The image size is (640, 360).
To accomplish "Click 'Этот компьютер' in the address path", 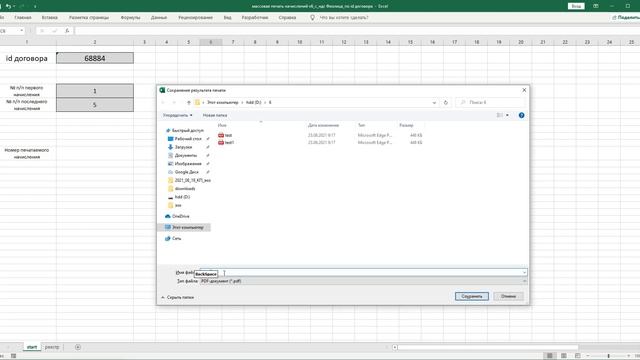I will point(222,102).
